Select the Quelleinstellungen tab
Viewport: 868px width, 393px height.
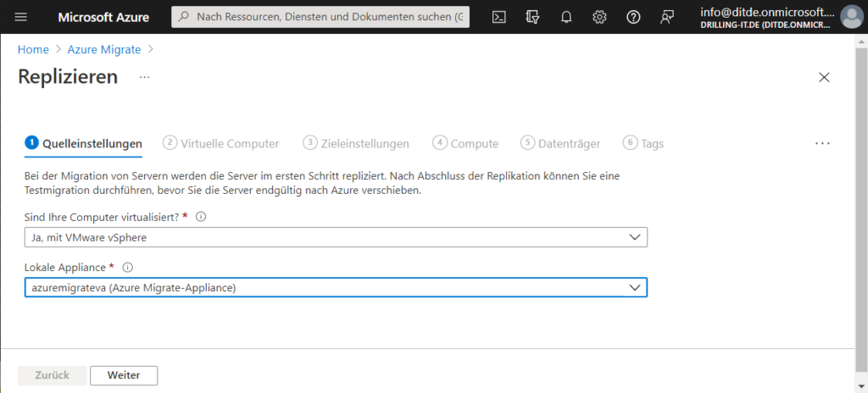click(84, 143)
